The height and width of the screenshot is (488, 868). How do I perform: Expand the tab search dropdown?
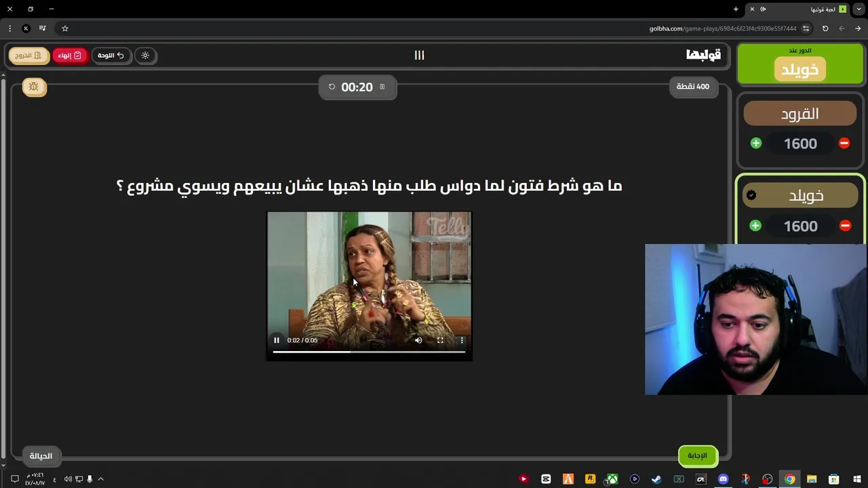859,9
